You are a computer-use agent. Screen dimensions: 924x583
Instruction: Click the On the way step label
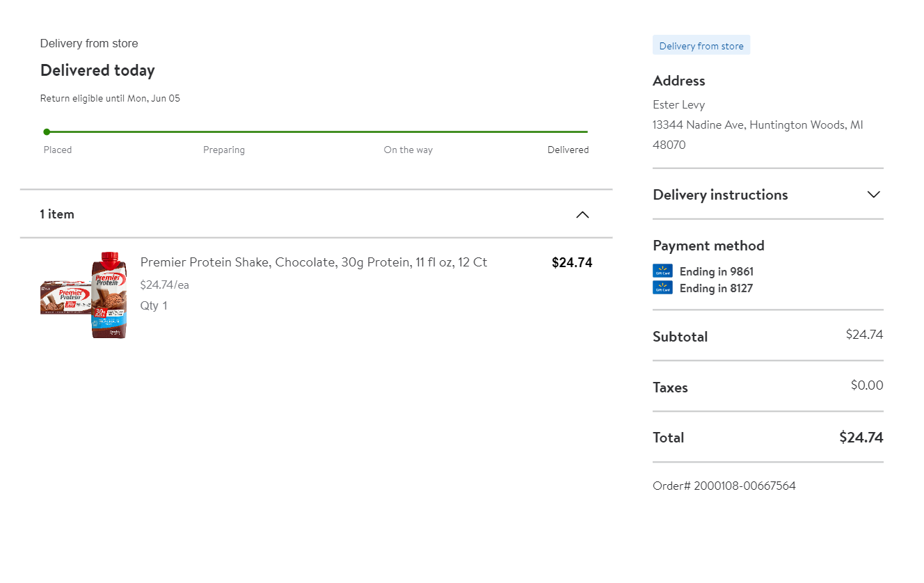408,150
